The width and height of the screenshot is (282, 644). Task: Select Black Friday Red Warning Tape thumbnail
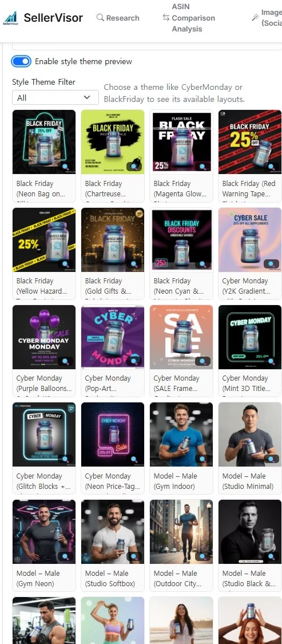coord(250,142)
